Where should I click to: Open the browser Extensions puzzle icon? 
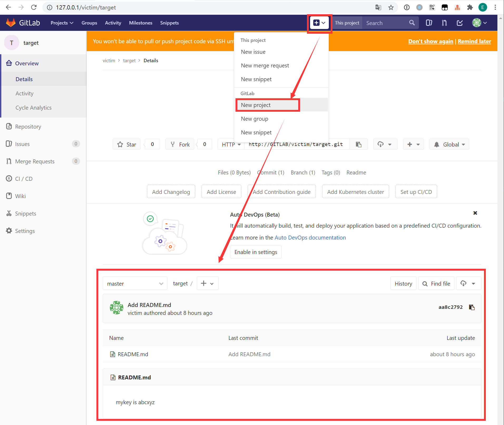[470, 7]
